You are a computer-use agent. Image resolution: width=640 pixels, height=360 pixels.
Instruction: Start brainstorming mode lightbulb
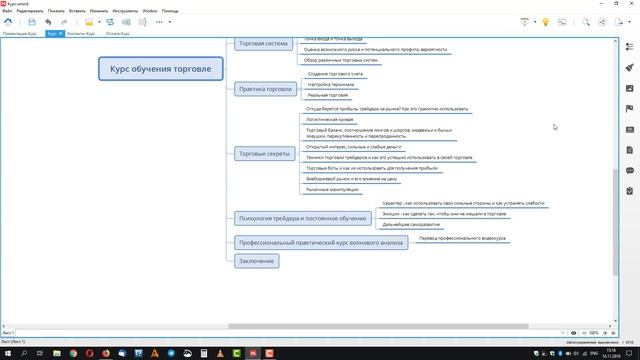pos(546,22)
